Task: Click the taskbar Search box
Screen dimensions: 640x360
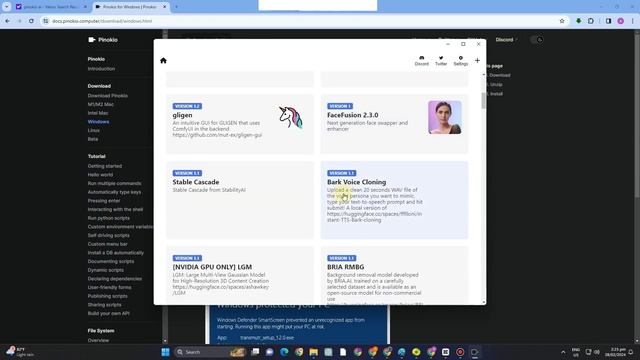Action: point(210,352)
